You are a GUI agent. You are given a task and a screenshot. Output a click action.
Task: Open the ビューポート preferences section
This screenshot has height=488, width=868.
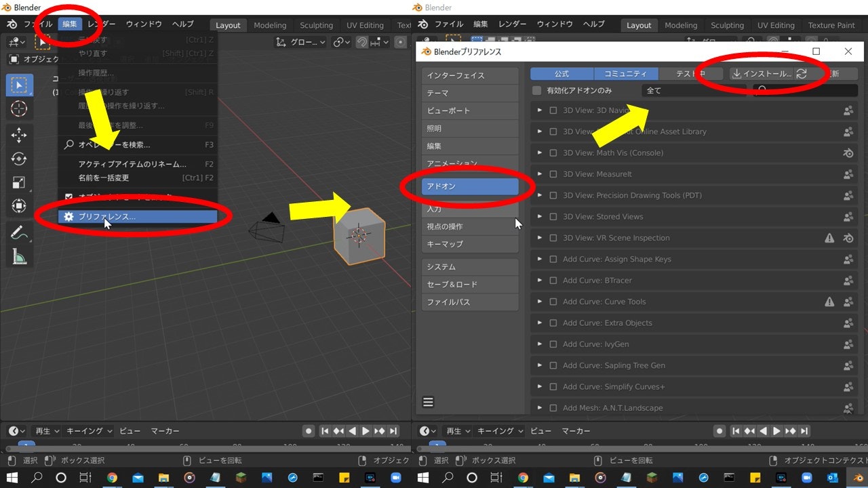click(x=470, y=110)
